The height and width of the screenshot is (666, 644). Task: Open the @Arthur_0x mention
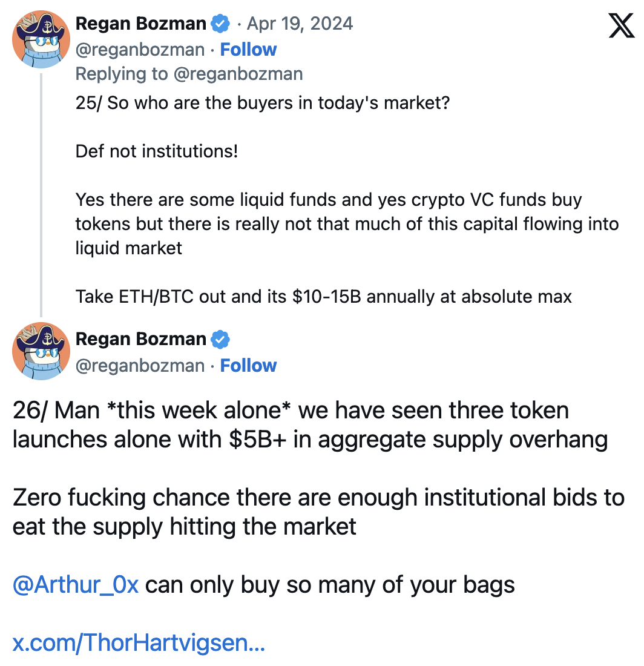[76, 585]
